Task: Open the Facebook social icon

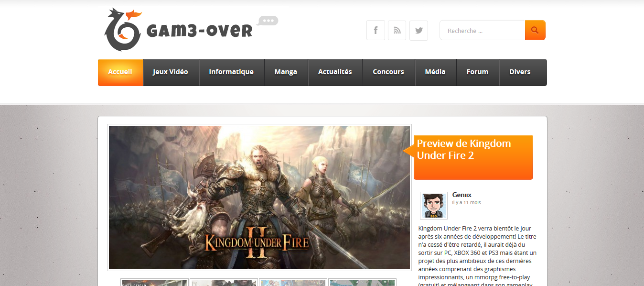Action: pos(376,31)
